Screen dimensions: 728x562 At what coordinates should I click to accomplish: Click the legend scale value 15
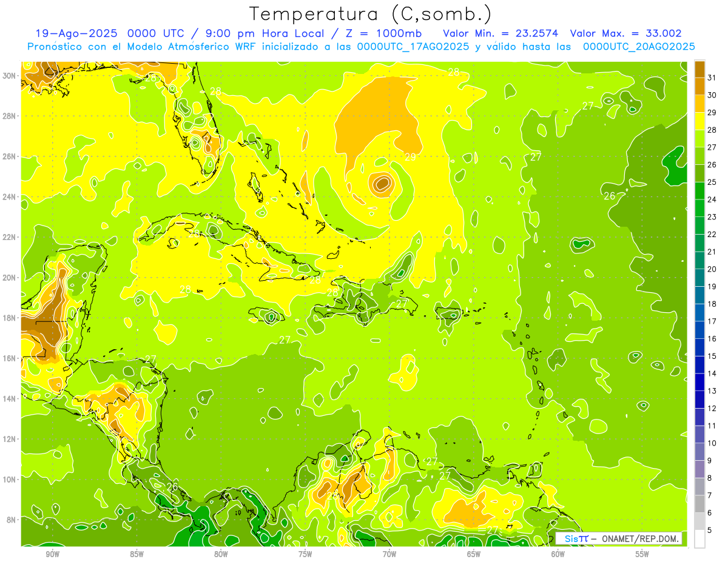click(712, 356)
